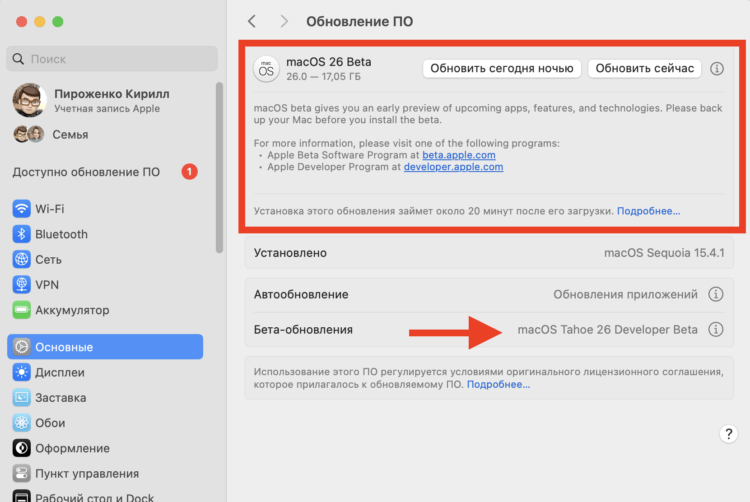
Task: Click the Основные gear icon
Action: pyautogui.click(x=22, y=347)
